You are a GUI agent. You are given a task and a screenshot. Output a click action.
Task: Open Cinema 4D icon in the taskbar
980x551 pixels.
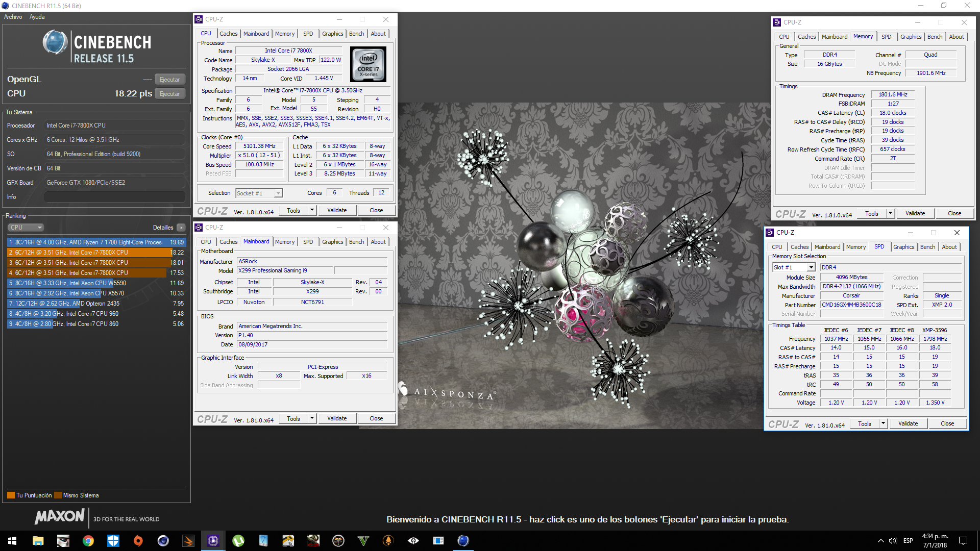click(163, 541)
